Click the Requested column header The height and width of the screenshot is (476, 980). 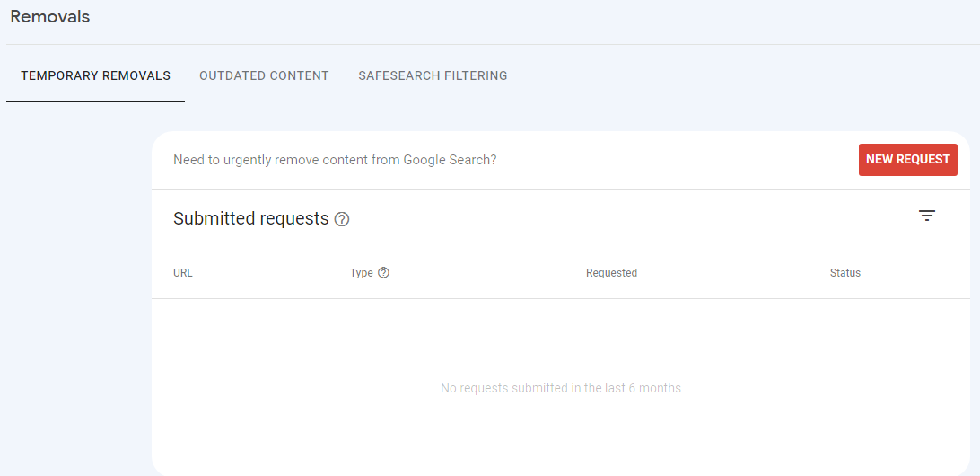pos(611,273)
